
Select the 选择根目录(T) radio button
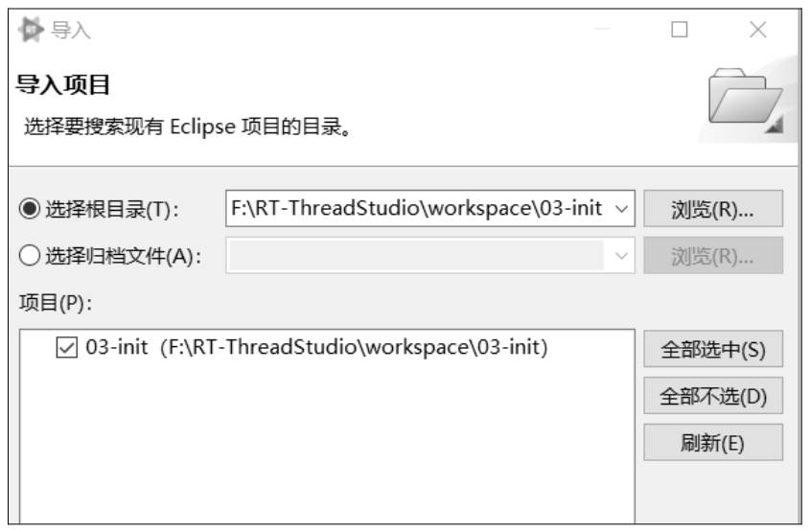(28, 210)
